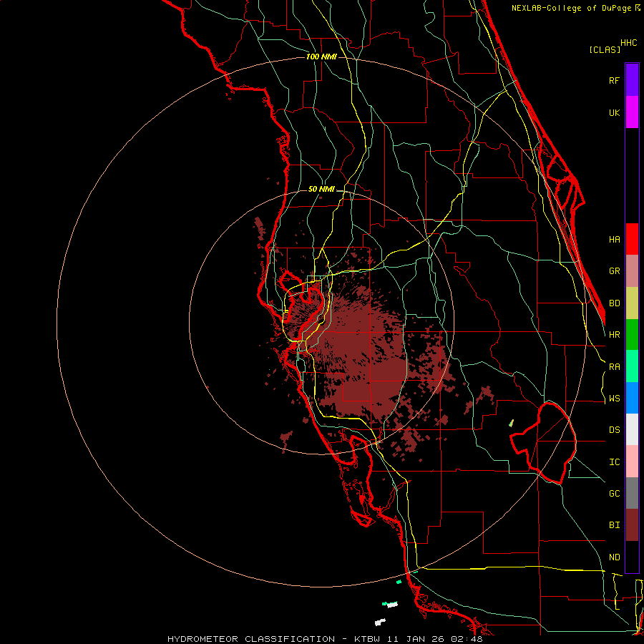Click the IC pink legend swatch
This screenshot has height=644, width=644.
click(x=632, y=462)
